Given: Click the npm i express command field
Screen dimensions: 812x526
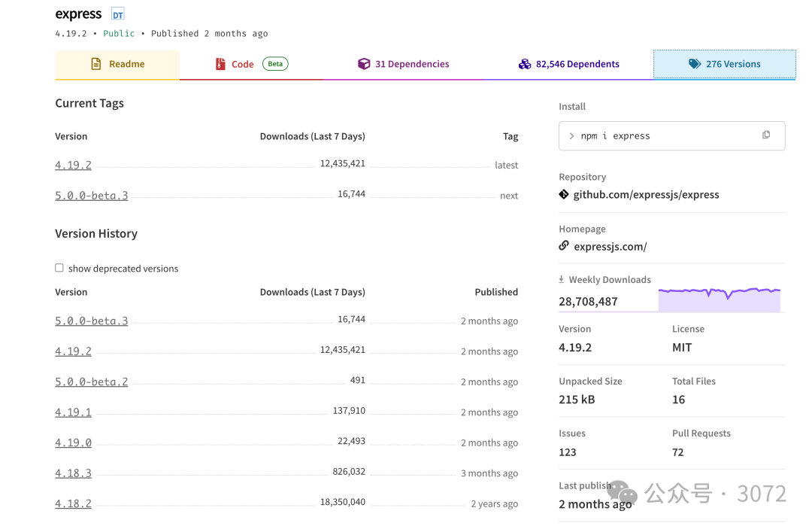Looking at the screenshot, I should tap(654, 136).
